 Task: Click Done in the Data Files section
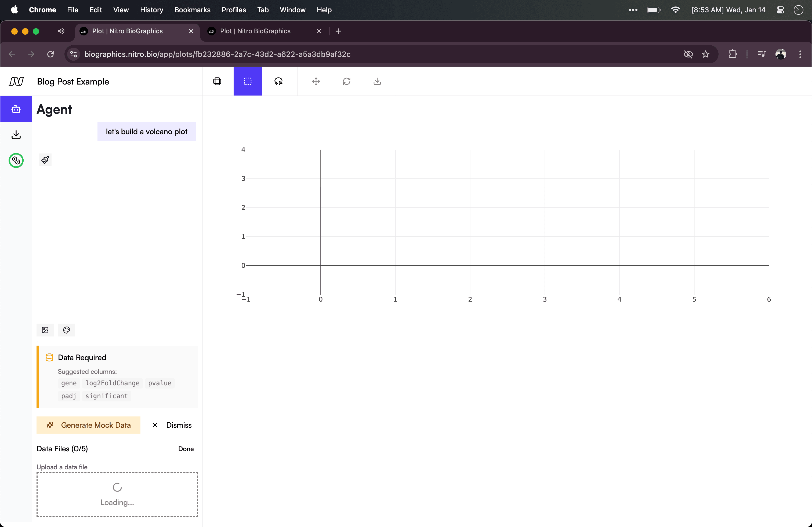[186, 449]
